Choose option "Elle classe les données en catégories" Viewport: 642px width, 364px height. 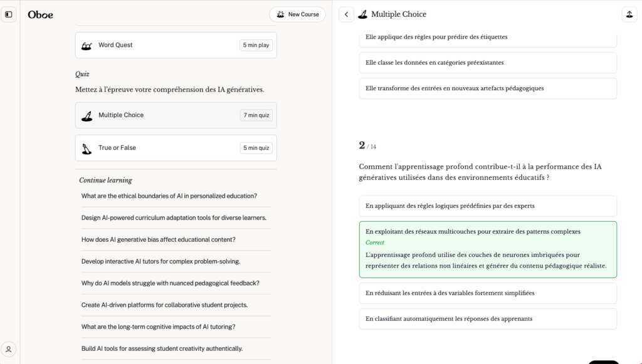point(487,63)
